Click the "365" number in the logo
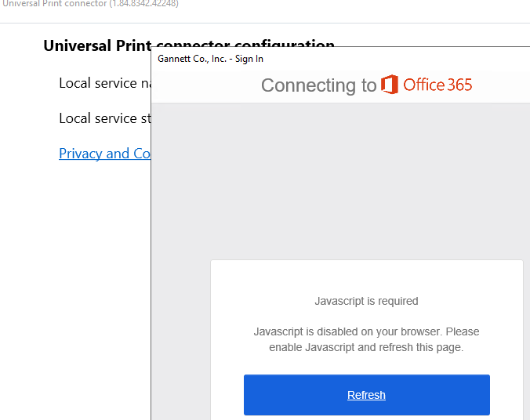Viewport: 530px width, 420px height. [x=459, y=85]
